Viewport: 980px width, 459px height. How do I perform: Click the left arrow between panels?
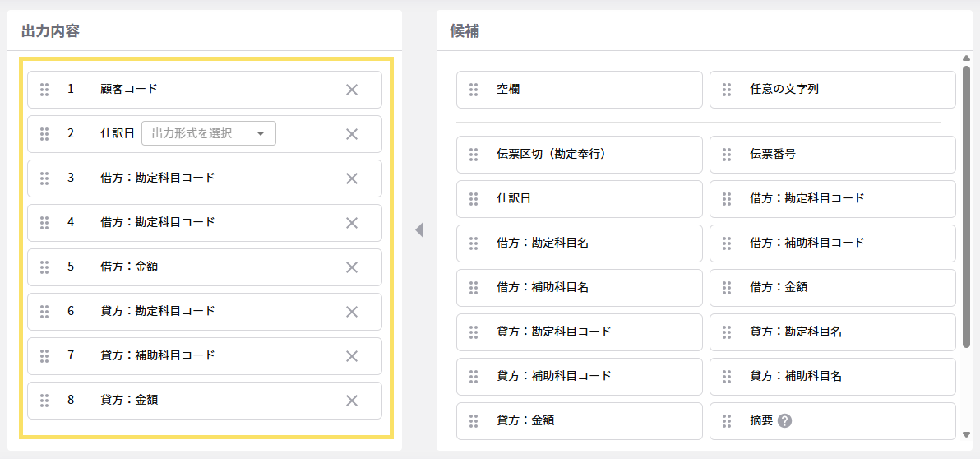click(419, 229)
